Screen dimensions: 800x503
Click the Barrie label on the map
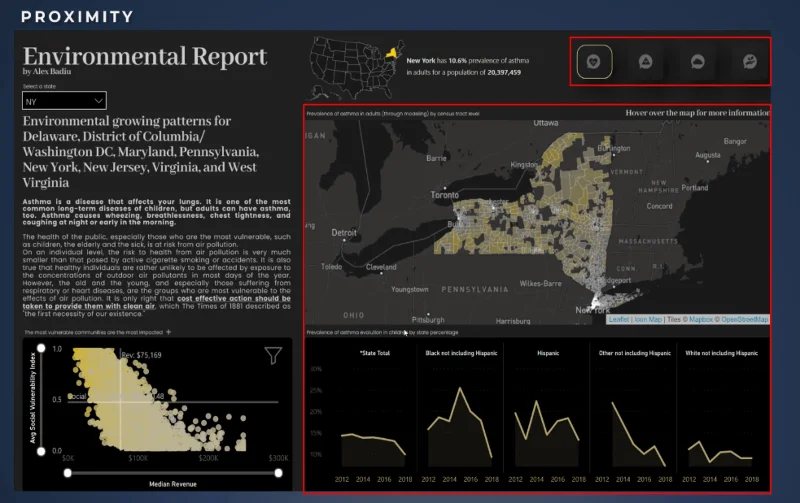click(436, 158)
